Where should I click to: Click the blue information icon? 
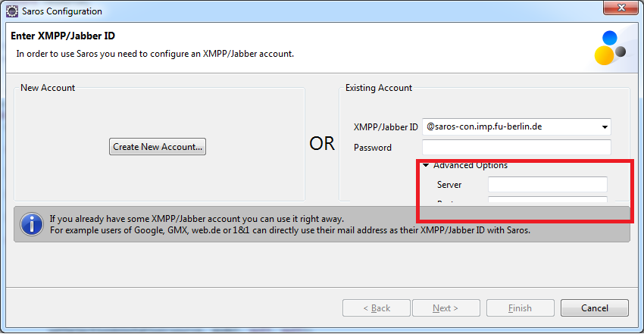pos(31,223)
